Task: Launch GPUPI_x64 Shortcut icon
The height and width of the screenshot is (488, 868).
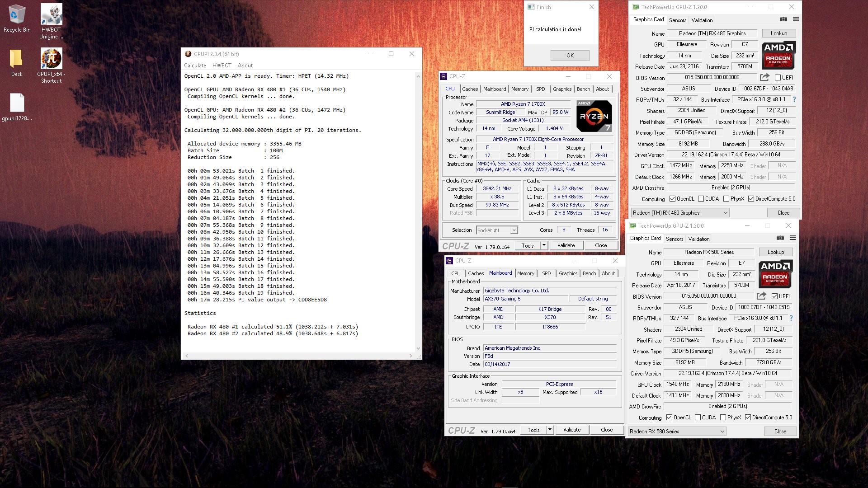Action: click(x=51, y=66)
